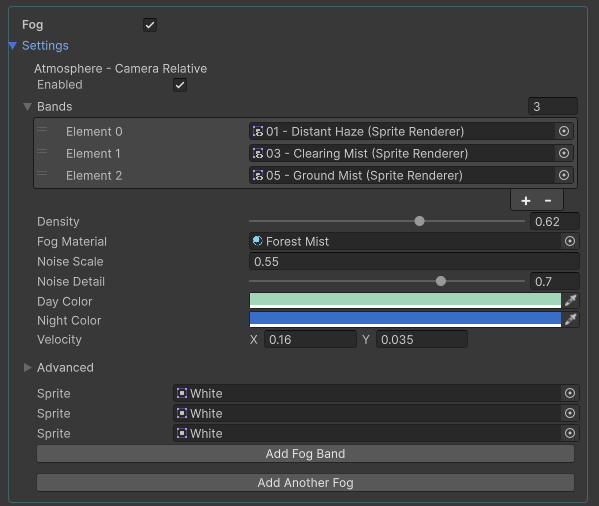Viewport: 599px width, 506px height.
Task: Click the sprite renderer icon of Clearing Mist
Action: click(x=258, y=154)
